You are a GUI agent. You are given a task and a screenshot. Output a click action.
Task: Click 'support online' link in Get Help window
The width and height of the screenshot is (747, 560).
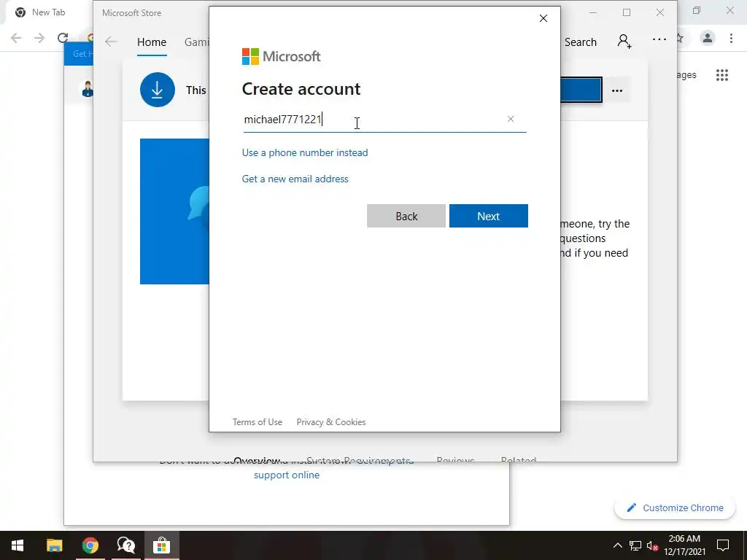pos(286,475)
